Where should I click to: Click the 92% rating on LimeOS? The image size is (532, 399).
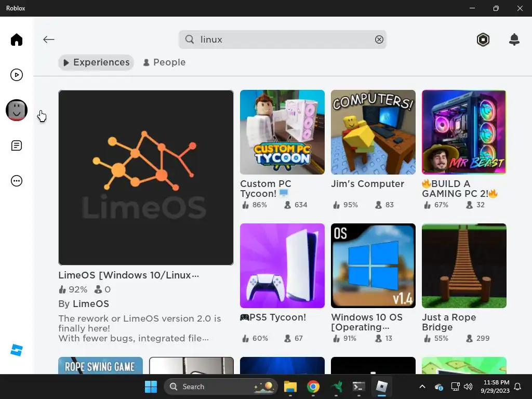coord(73,289)
